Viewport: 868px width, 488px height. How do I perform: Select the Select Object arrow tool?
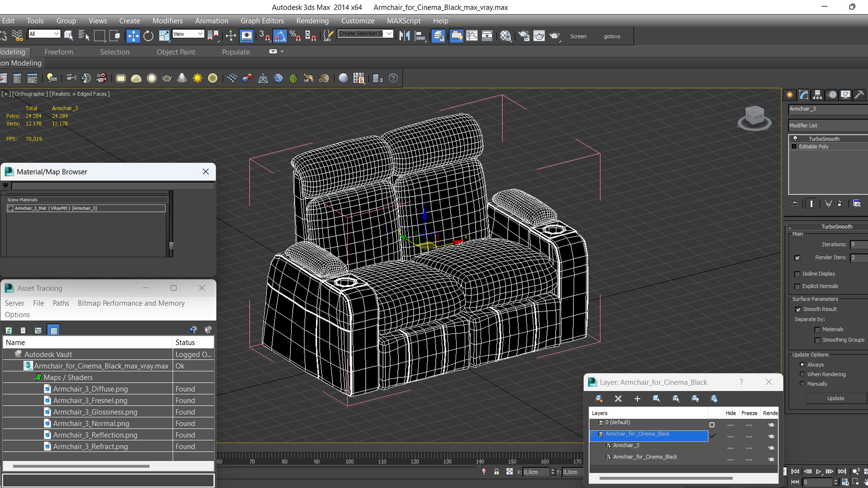(69, 36)
